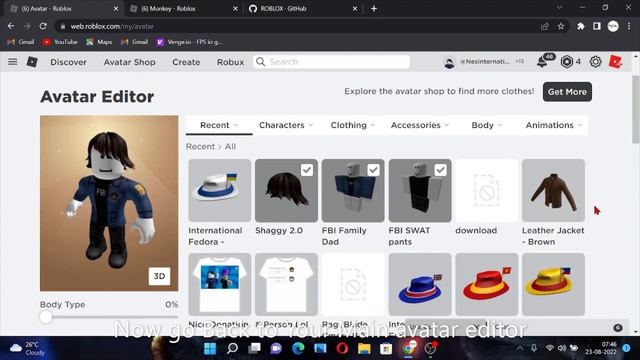Click the International Fedora name link
This screenshot has width=640, height=360.
tap(215, 236)
